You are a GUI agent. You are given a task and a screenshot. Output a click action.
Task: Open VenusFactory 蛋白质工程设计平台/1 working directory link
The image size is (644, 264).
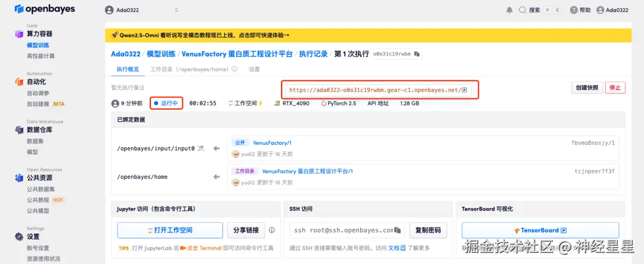(x=307, y=171)
